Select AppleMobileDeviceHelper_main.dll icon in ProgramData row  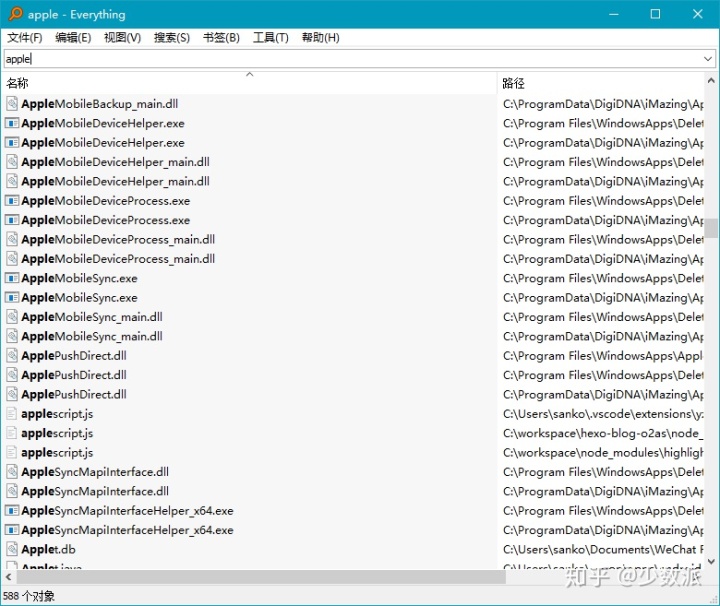[12, 181]
